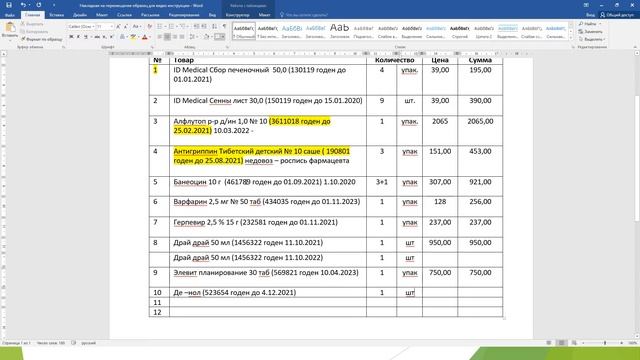Open ribbon display options
Screen dimensions: 640x360
(x=586, y=5)
